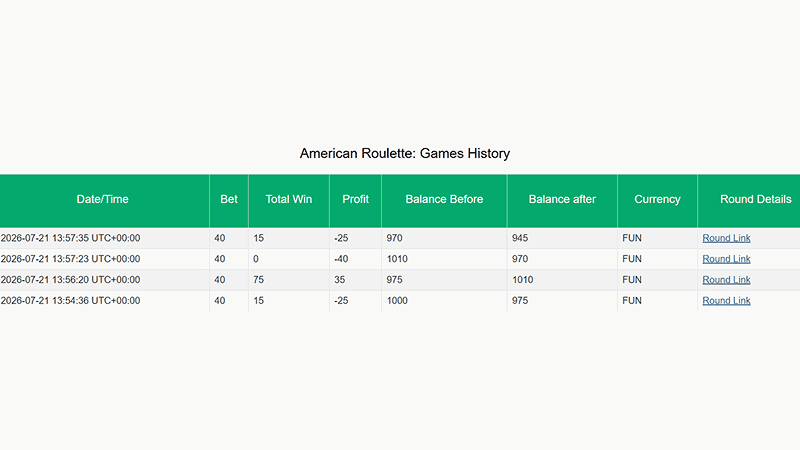Click Balance Before 1010 in the 13:57:23 row
The width and height of the screenshot is (800, 450).
(x=397, y=259)
